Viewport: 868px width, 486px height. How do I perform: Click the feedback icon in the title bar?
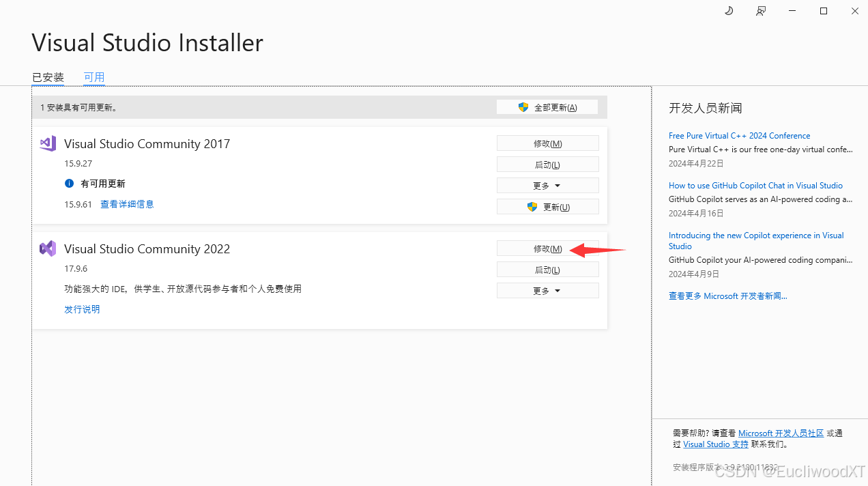point(760,11)
